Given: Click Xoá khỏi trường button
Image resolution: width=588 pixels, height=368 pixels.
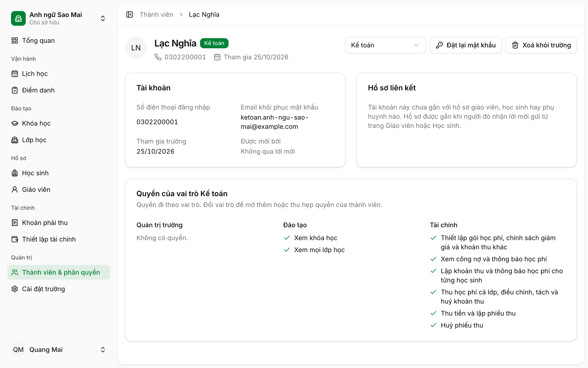Looking at the screenshot, I should [541, 45].
